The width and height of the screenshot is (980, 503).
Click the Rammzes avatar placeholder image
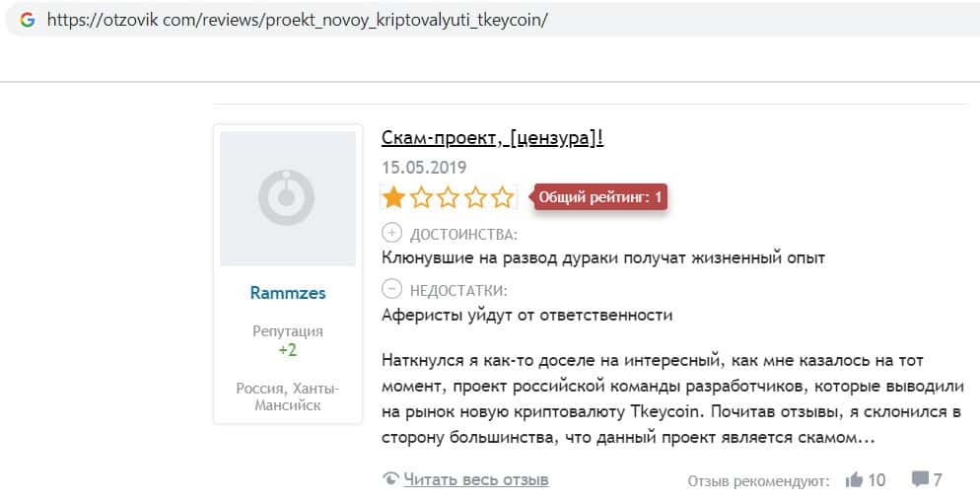(x=287, y=198)
